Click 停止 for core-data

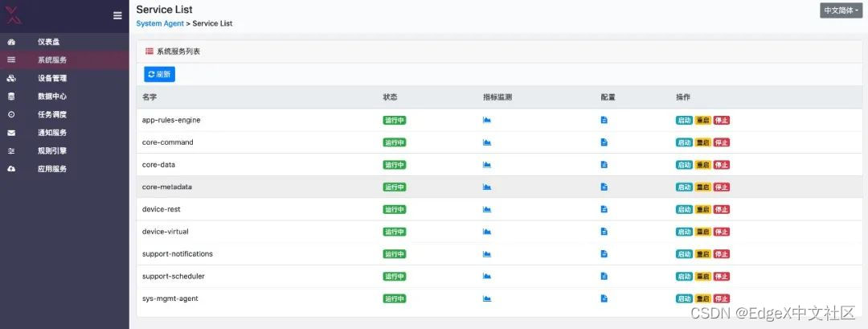click(x=721, y=164)
